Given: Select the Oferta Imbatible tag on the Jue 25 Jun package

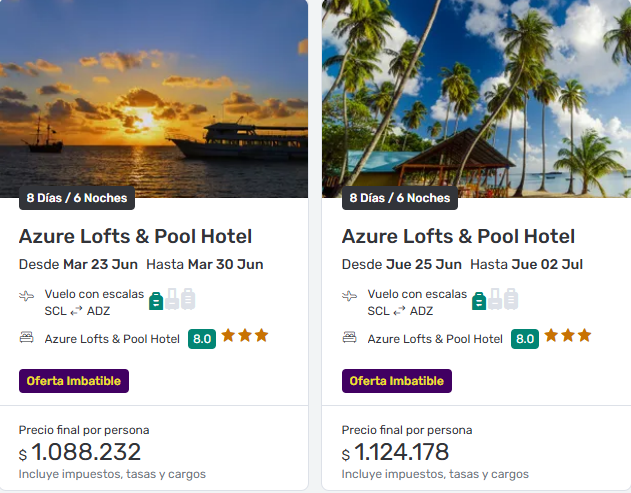Looking at the screenshot, I should (397, 381).
